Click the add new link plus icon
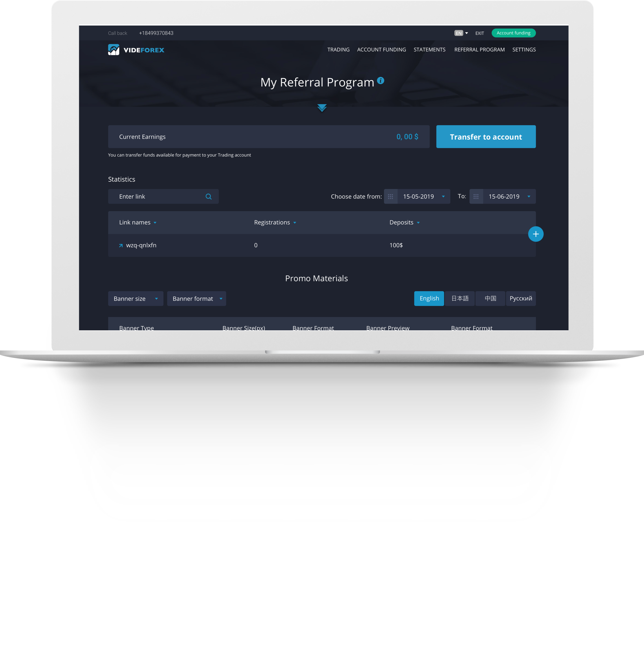Viewport: 644px width, 656px height. tap(536, 234)
